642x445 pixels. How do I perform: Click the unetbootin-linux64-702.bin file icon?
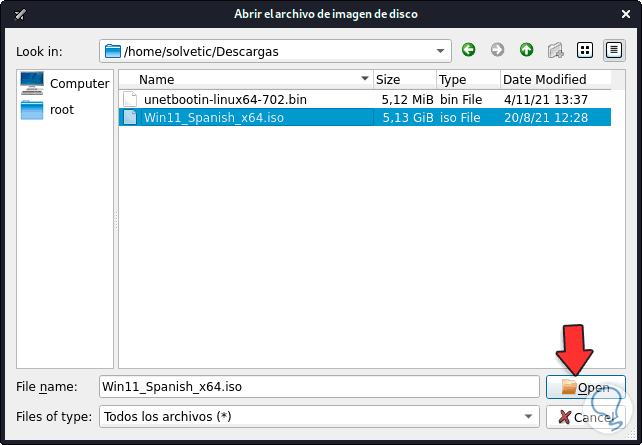coord(130,99)
